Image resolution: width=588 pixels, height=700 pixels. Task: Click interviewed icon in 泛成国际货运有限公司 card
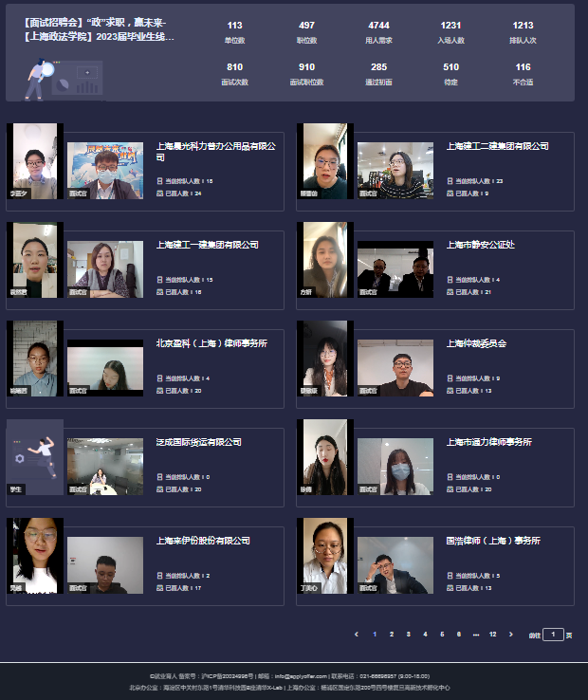point(159,489)
